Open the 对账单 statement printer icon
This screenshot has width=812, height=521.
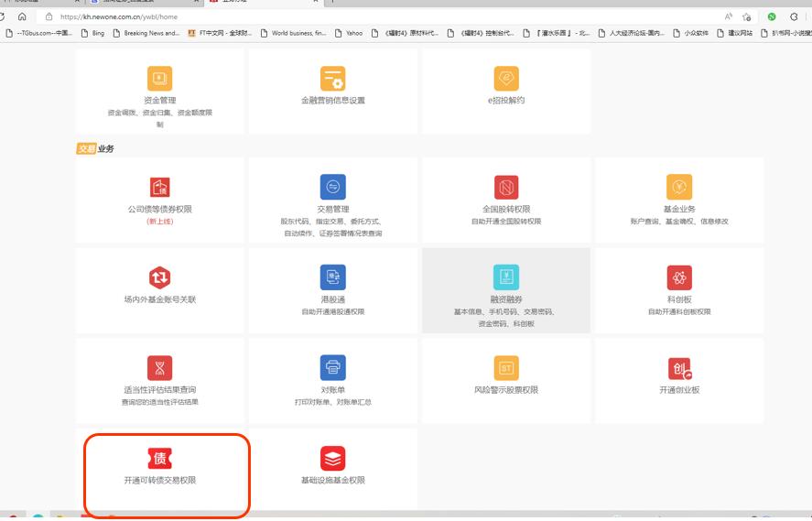(332, 368)
